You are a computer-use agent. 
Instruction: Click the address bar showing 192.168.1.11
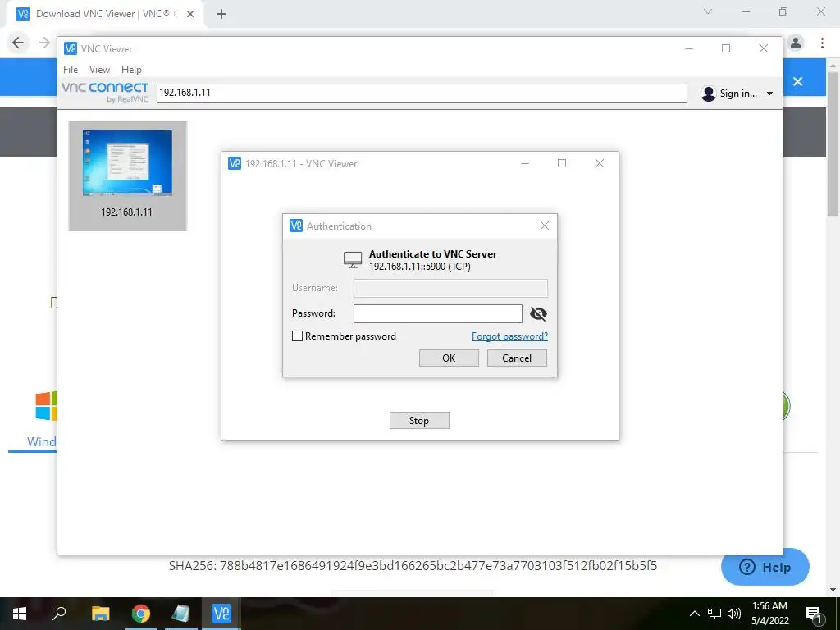(422, 93)
